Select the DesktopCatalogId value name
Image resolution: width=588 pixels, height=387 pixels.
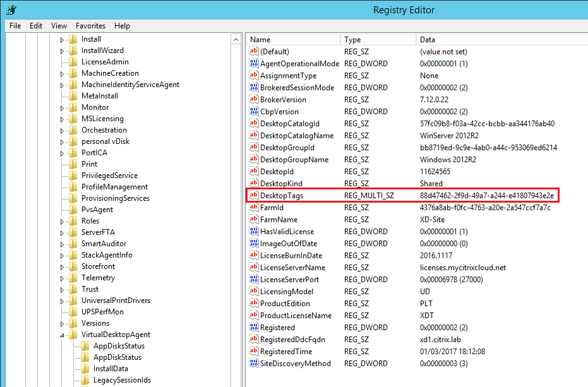coord(290,124)
